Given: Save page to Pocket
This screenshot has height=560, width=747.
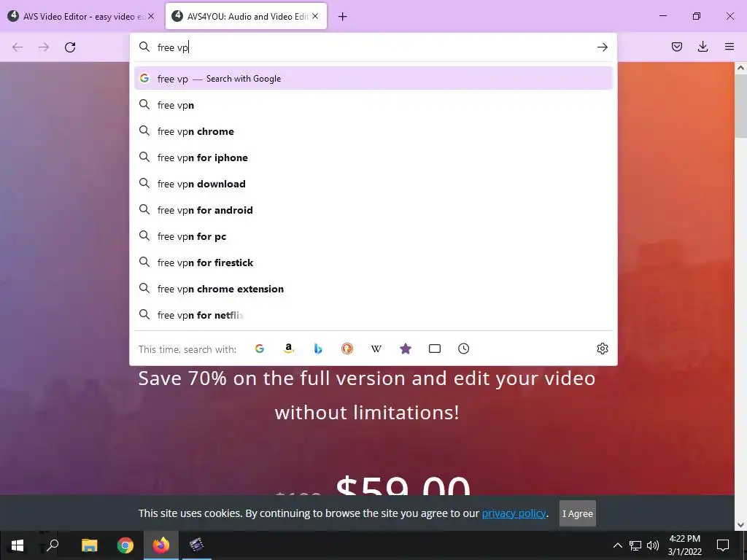Looking at the screenshot, I should (x=676, y=47).
